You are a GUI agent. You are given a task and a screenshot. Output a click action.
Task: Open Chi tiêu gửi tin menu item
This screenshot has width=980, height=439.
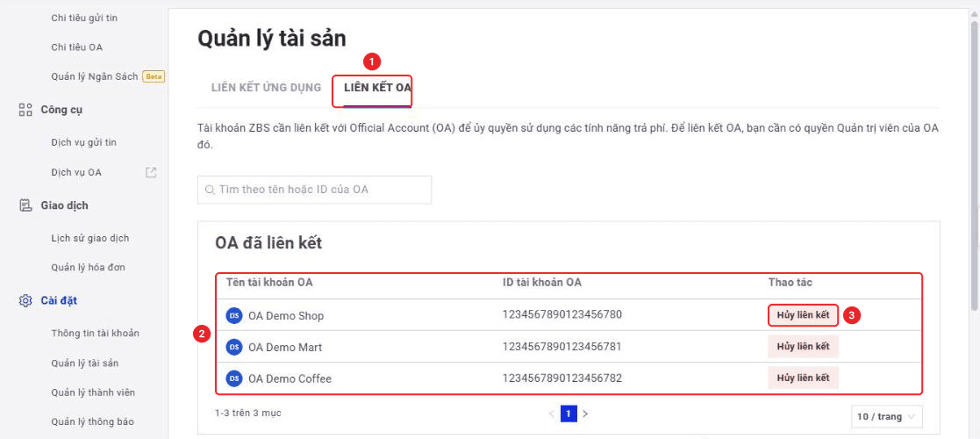tap(84, 18)
